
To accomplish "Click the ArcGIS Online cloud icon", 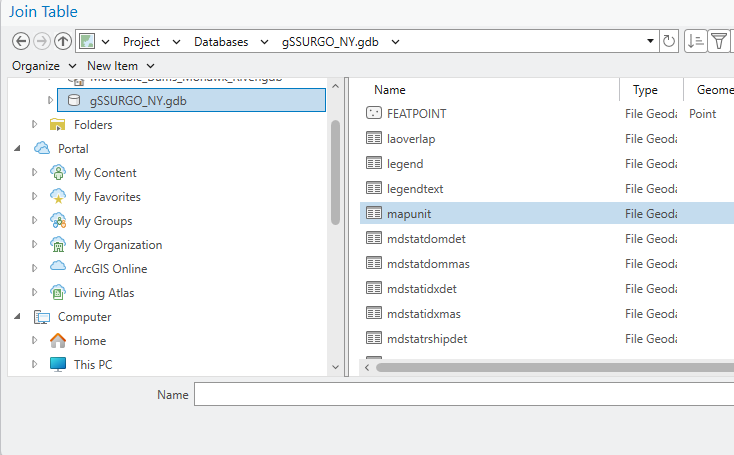I will point(58,267).
